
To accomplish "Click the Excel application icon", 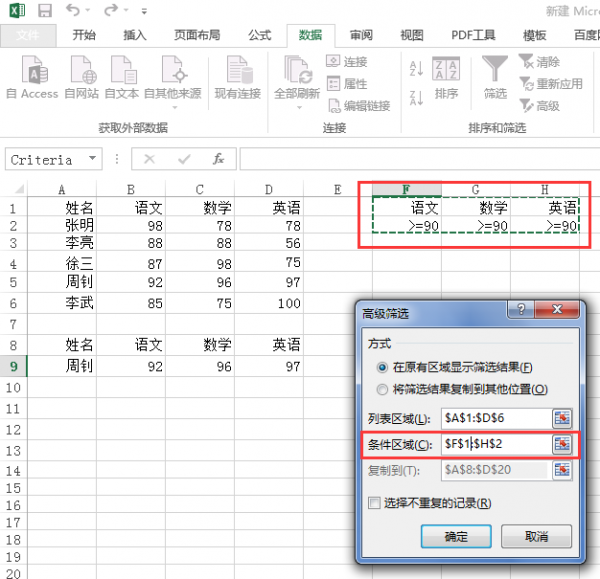I will point(17,10).
